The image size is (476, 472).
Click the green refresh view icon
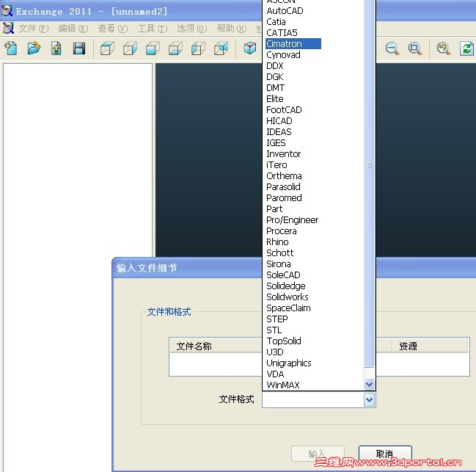pyautogui.click(x=466, y=48)
